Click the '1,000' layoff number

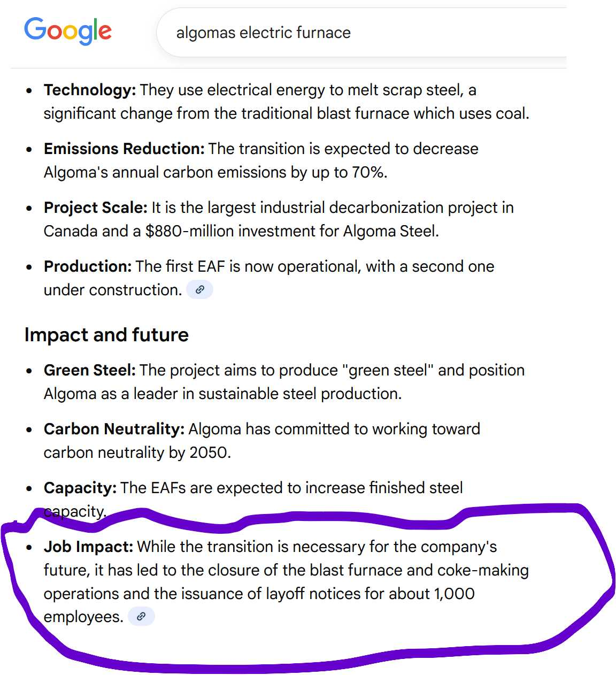click(454, 594)
